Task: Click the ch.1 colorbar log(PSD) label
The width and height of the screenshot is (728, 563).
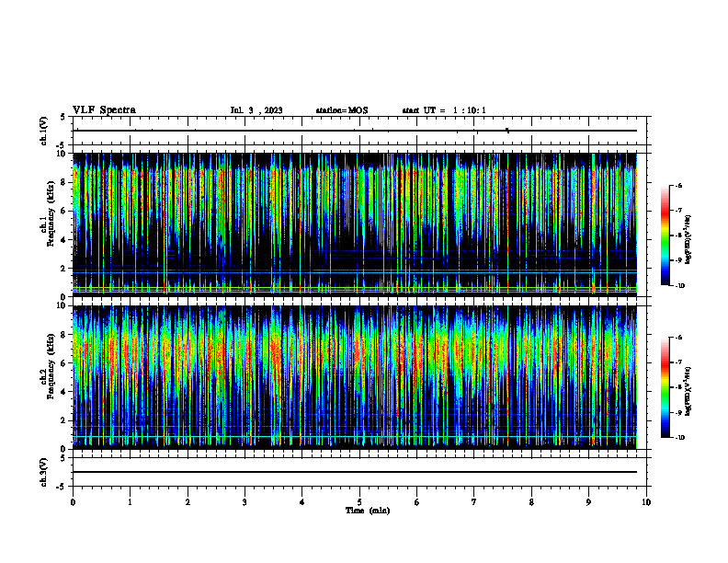Action: tap(688, 240)
